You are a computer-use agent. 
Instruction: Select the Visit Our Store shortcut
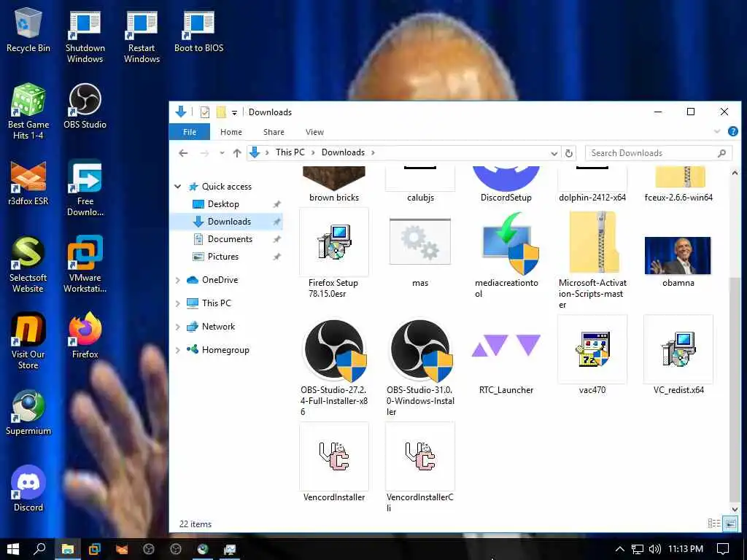28,341
